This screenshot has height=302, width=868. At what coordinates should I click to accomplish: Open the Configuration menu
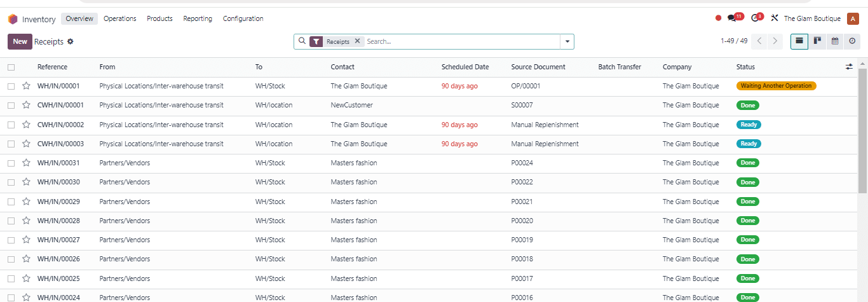(243, 18)
